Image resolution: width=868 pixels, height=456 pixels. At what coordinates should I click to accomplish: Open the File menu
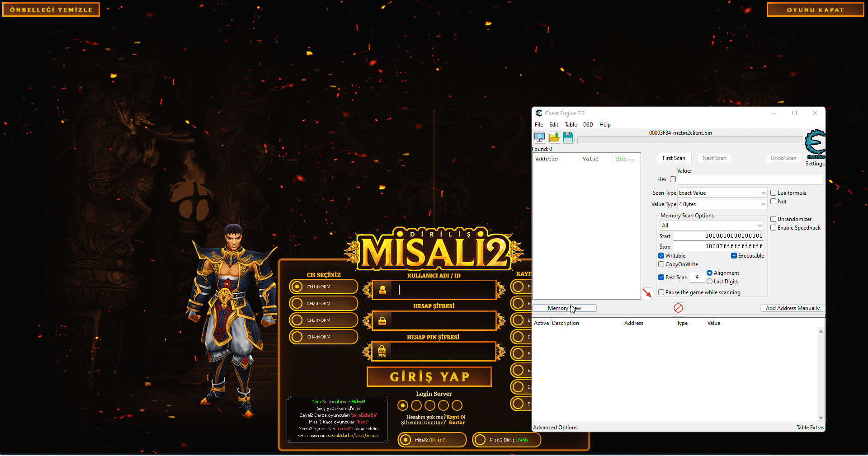tap(539, 125)
